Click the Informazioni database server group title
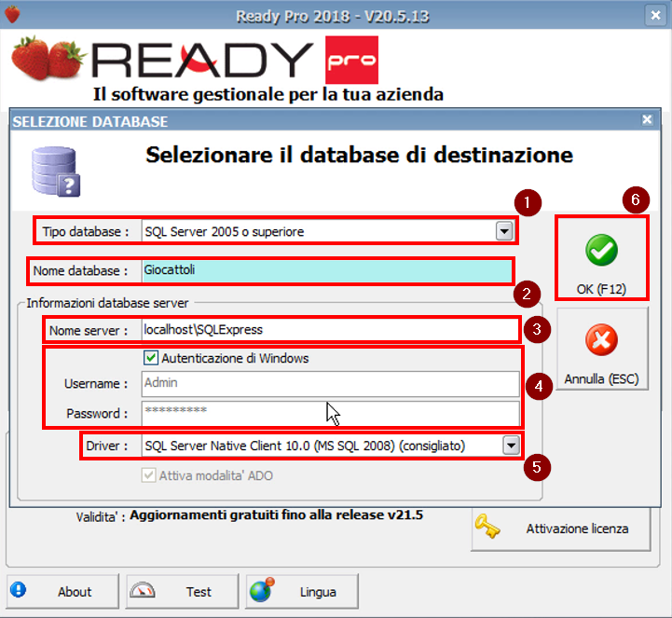 107,303
